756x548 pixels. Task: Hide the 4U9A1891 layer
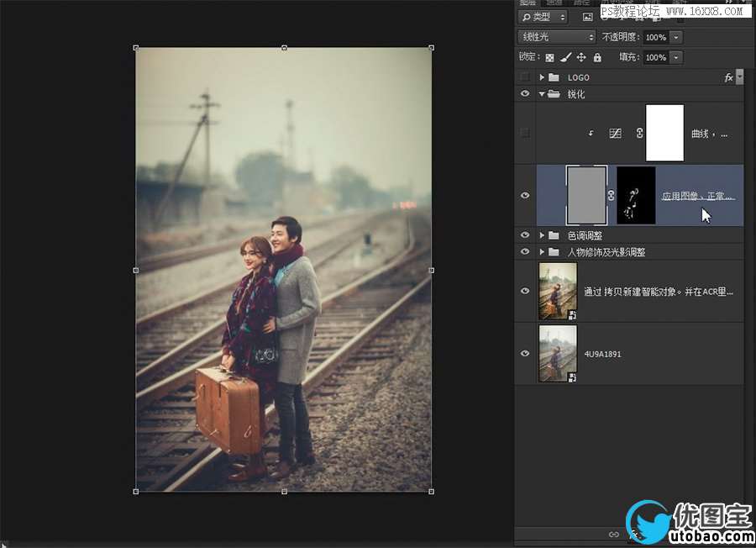pos(525,354)
